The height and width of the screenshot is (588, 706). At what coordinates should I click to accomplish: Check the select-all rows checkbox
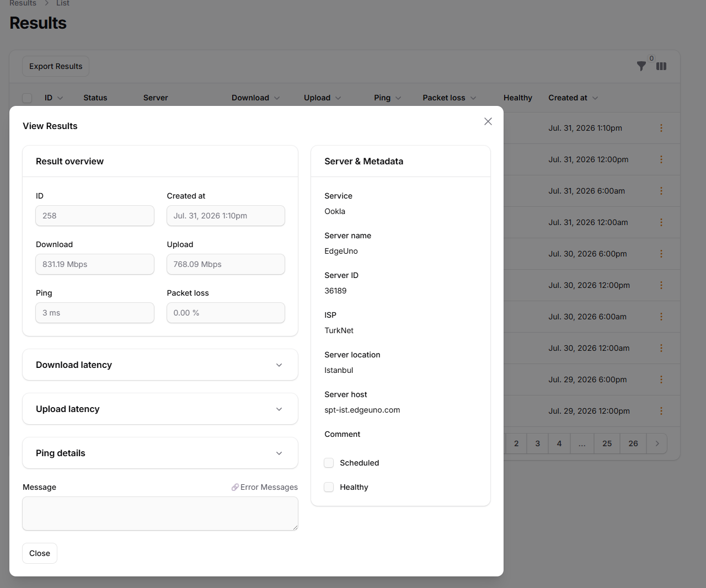click(x=27, y=98)
